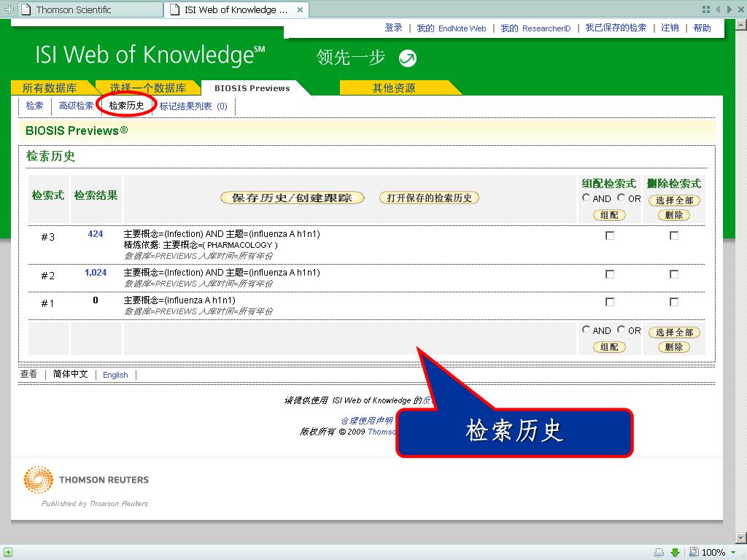Click the printer icon in status bar

pos(659,553)
